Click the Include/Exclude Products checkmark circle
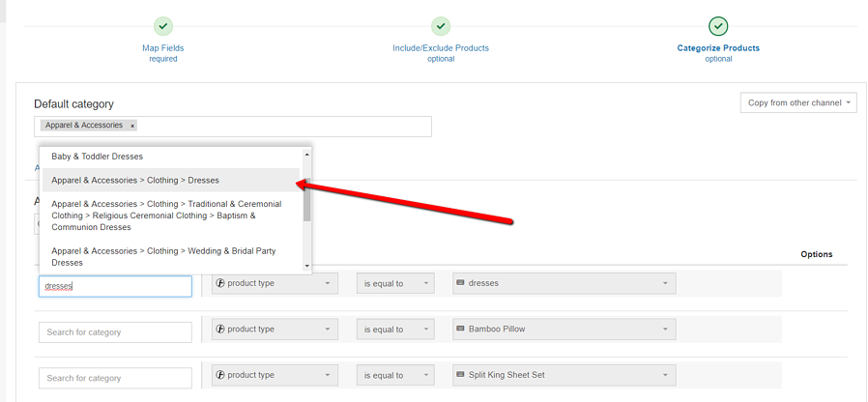Image resolution: width=868 pixels, height=402 pixels. [x=440, y=26]
